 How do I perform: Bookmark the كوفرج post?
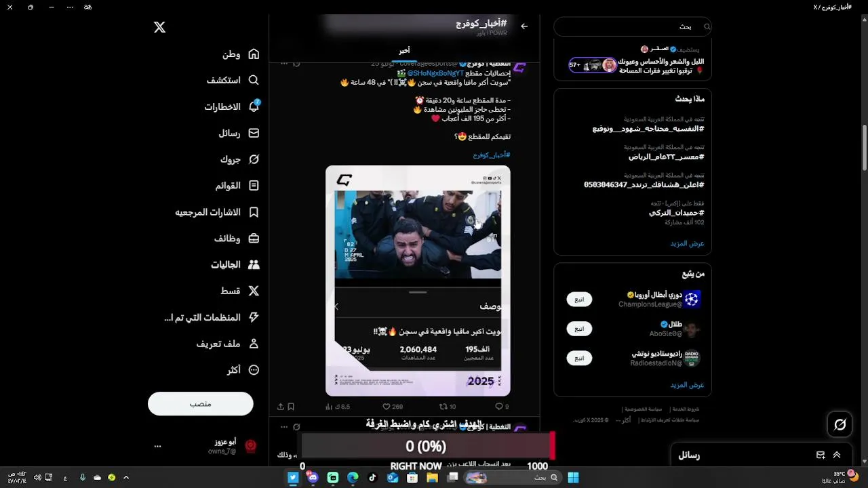pyautogui.click(x=291, y=407)
